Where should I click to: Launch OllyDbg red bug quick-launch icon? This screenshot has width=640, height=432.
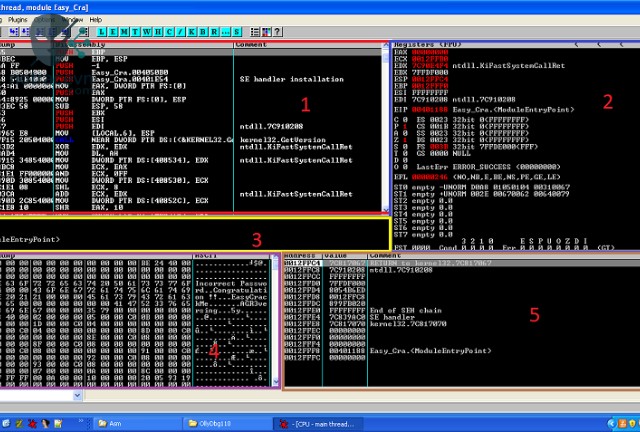click(32, 423)
